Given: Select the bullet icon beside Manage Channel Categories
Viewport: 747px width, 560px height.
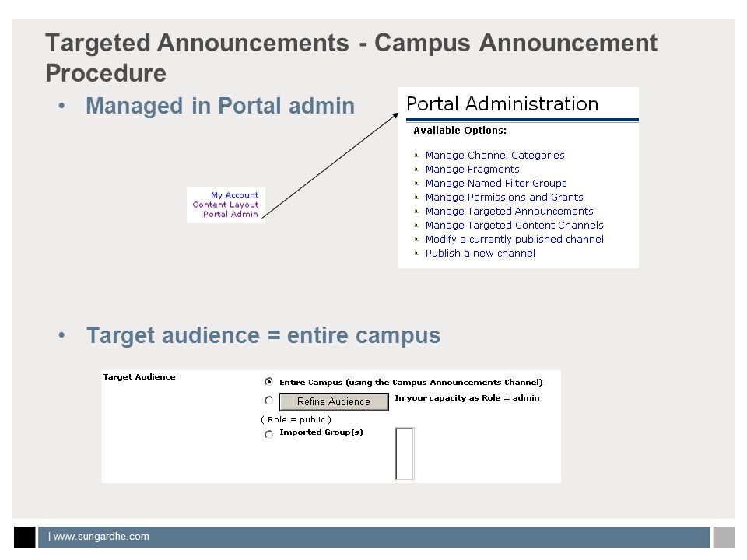Looking at the screenshot, I should (416, 156).
